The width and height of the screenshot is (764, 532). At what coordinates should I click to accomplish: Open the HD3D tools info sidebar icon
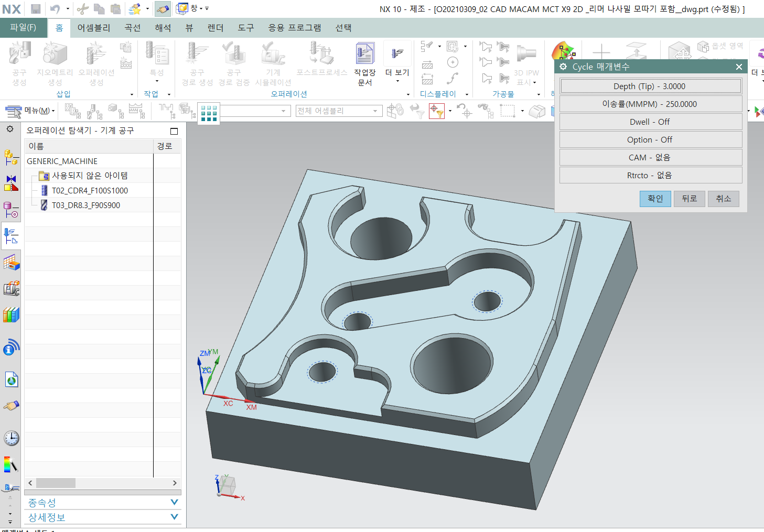[x=11, y=347]
